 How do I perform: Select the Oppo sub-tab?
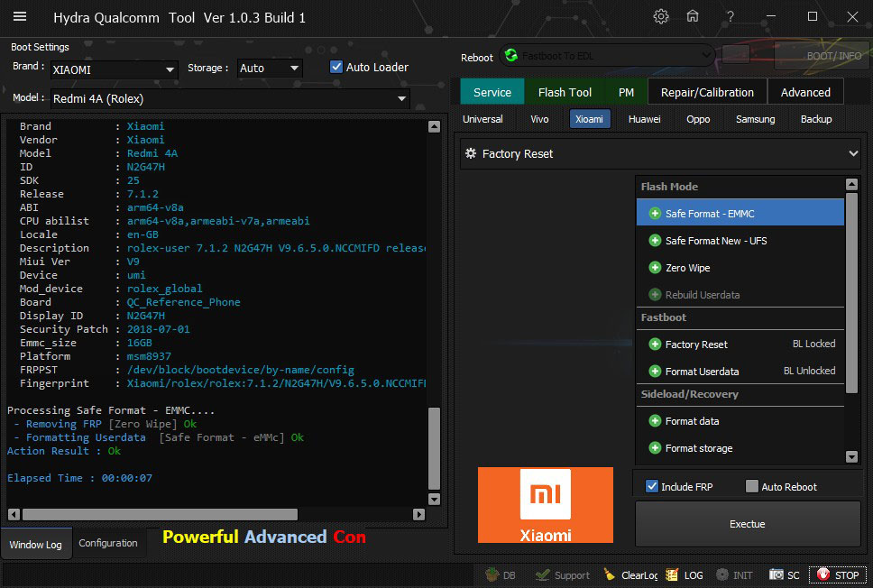(x=698, y=119)
